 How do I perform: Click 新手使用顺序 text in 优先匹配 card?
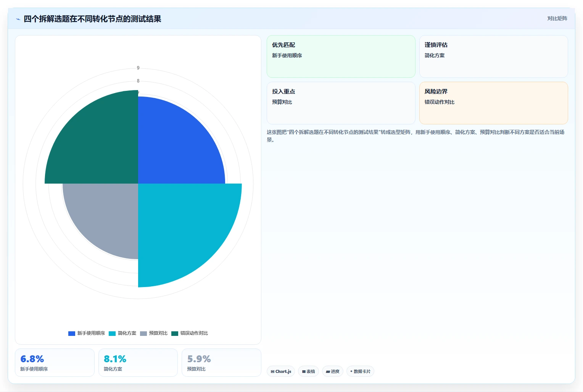point(287,56)
